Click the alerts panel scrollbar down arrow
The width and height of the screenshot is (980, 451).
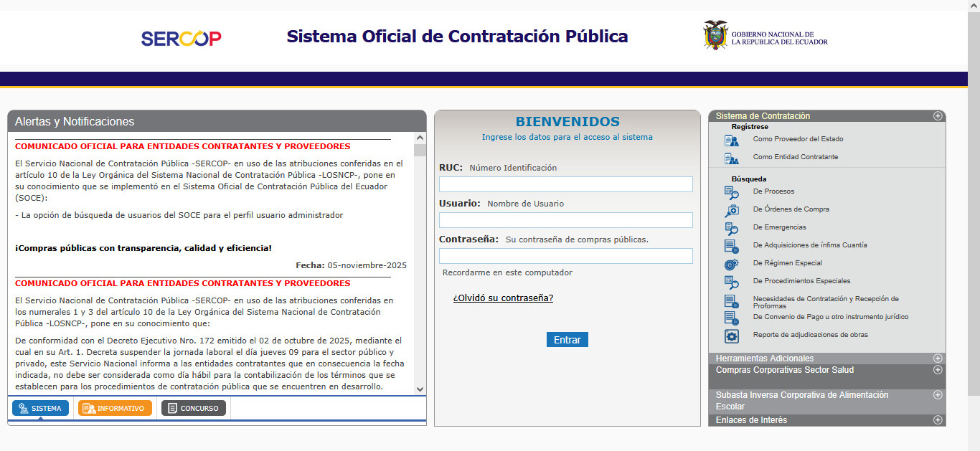tap(420, 389)
